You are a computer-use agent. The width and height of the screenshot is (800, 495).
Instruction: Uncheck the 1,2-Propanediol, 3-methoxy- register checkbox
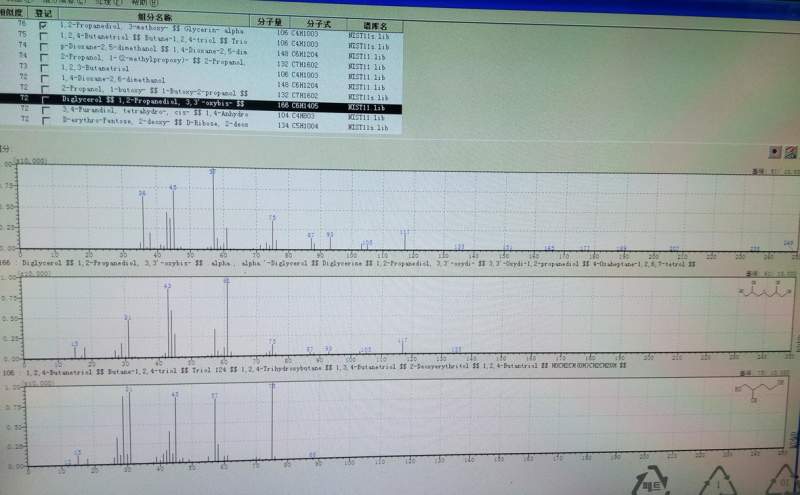click(x=43, y=25)
